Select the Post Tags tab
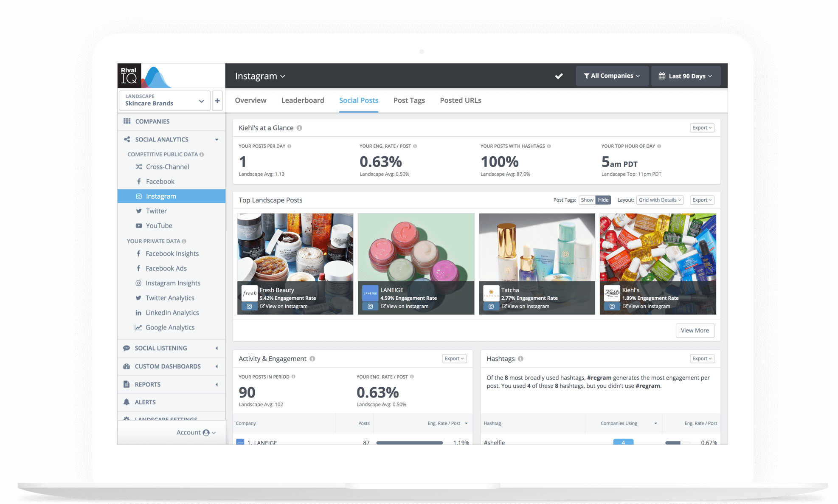Screen dimensions: 838x504 pyautogui.click(x=409, y=100)
